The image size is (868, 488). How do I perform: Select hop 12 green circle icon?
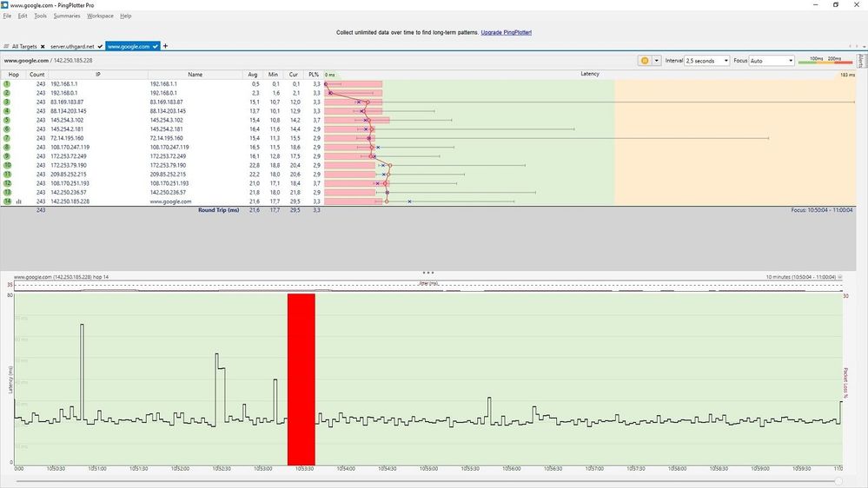tap(7, 183)
